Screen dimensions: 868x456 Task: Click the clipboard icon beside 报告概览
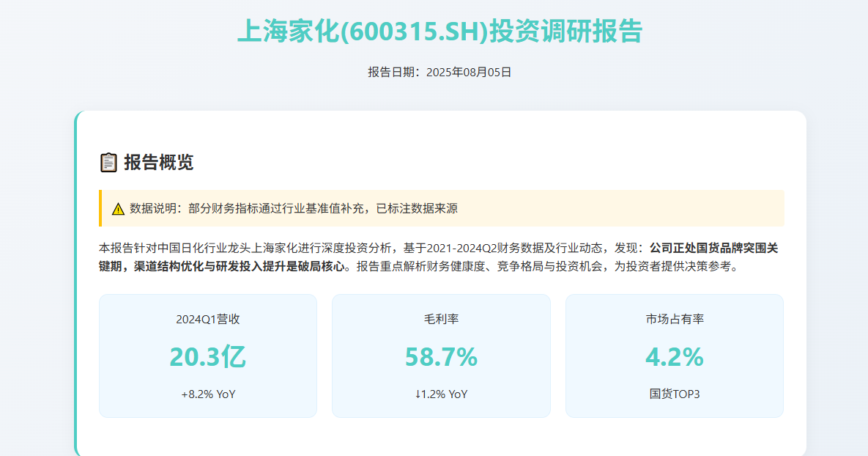(108, 162)
